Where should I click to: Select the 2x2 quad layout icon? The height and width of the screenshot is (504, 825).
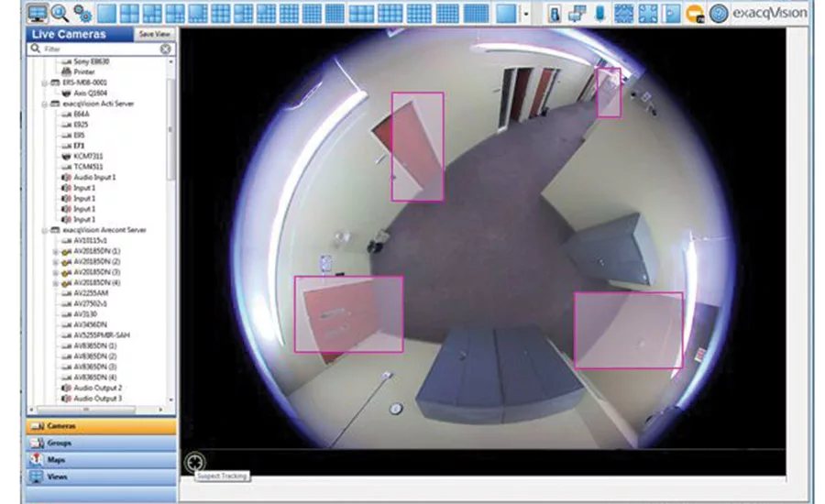point(129,13)
